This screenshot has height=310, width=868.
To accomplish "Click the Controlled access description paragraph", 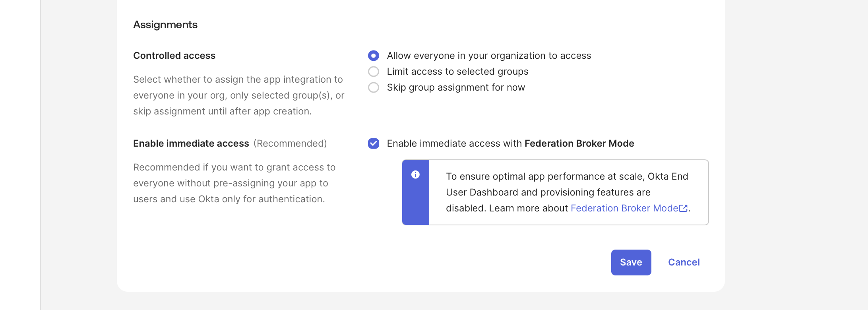I will tap(238, 95).
